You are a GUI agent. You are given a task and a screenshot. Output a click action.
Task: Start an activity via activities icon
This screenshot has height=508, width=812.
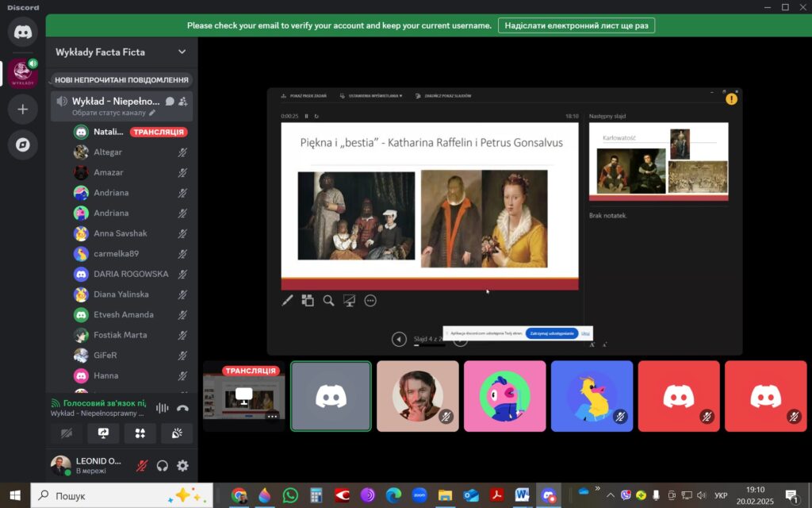(x=140, y=433)
